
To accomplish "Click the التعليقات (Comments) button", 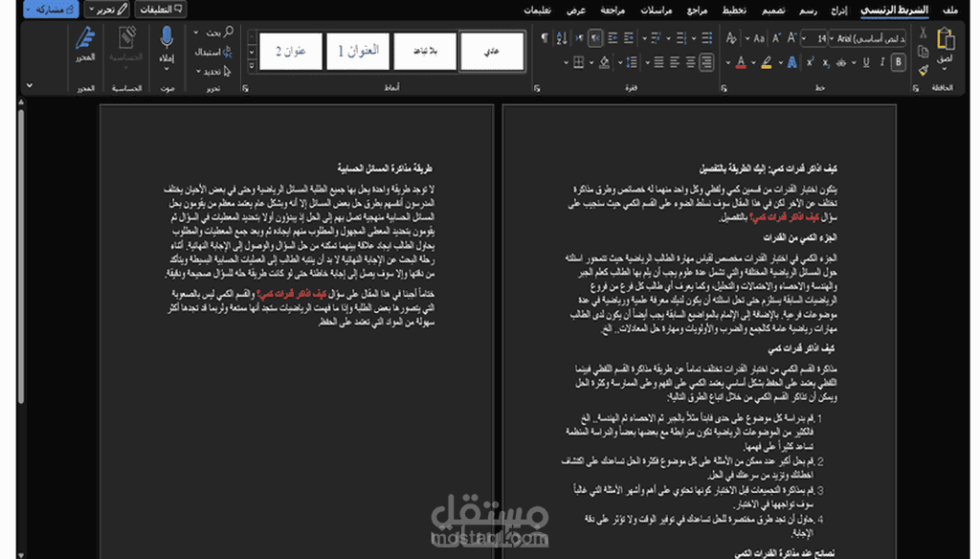I will point(161,10).
